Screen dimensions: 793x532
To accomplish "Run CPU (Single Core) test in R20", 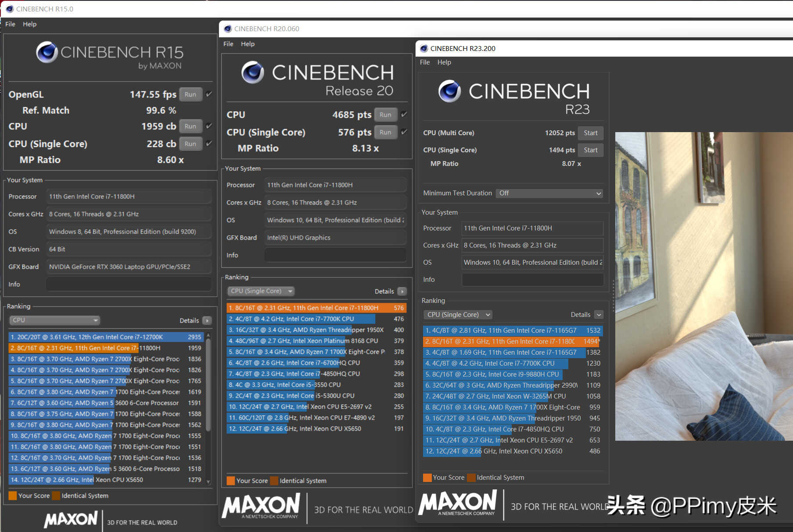I will 386,133.
